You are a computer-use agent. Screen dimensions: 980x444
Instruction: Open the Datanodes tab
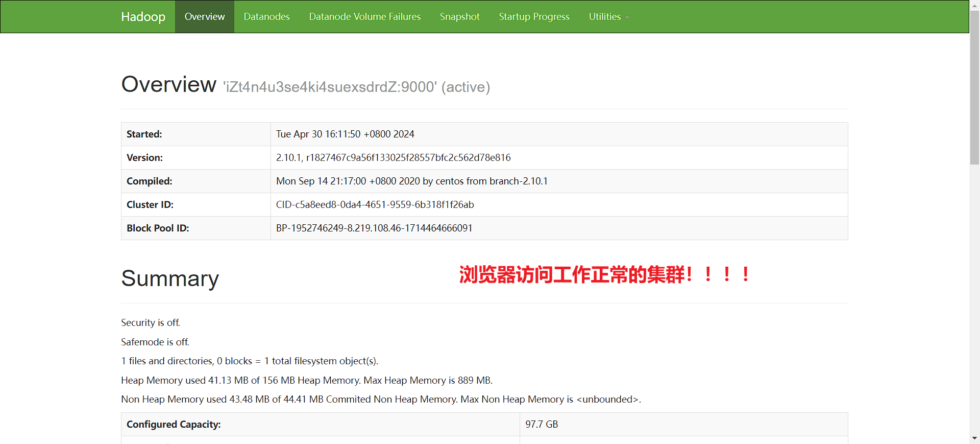pyautogui.click(x=266, y=17)
